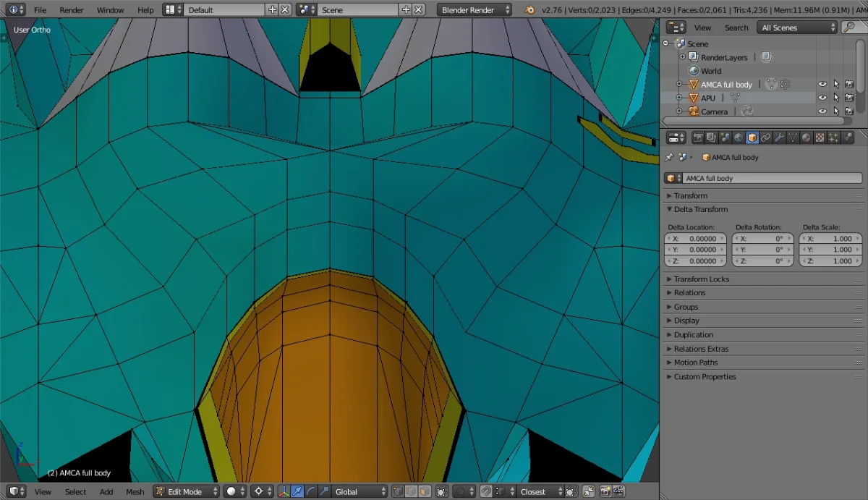Screen dimensions: 868x500
Task: Toggle renderability of AMCA full body
Action: tap(849, 85)
